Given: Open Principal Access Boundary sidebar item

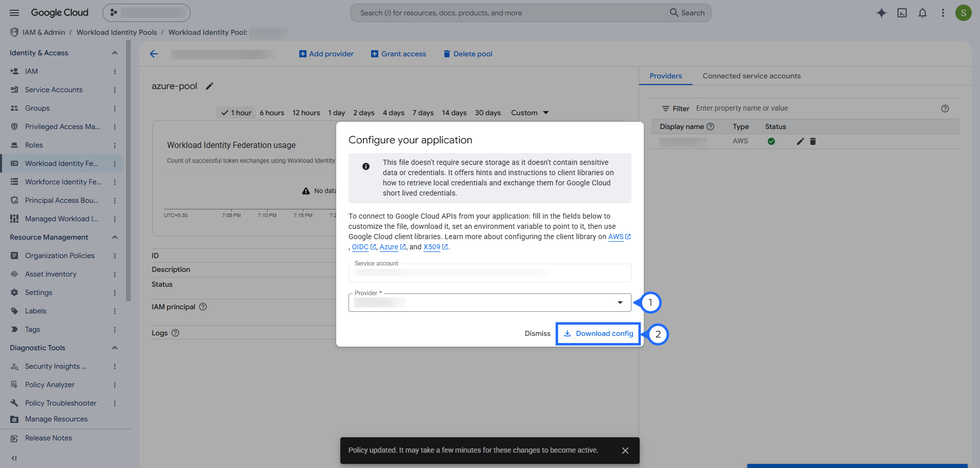Looking at the screenshot, I should (62, 200).
